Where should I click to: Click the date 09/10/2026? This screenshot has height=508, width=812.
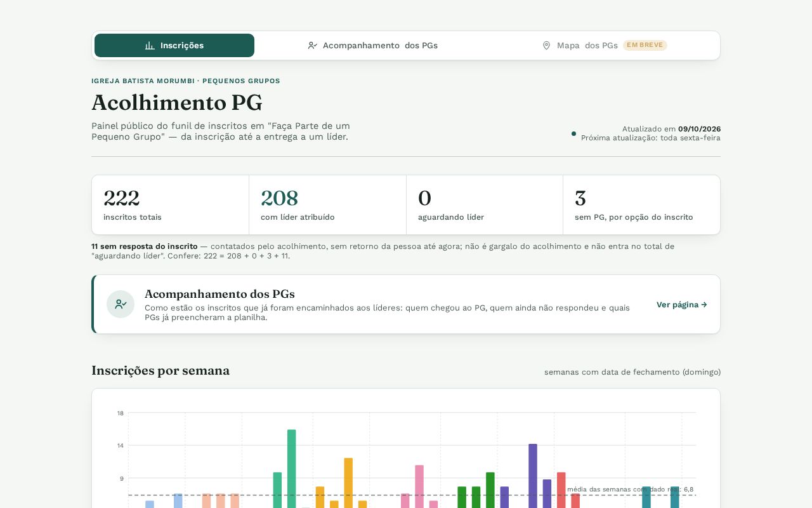pos(699,129)
